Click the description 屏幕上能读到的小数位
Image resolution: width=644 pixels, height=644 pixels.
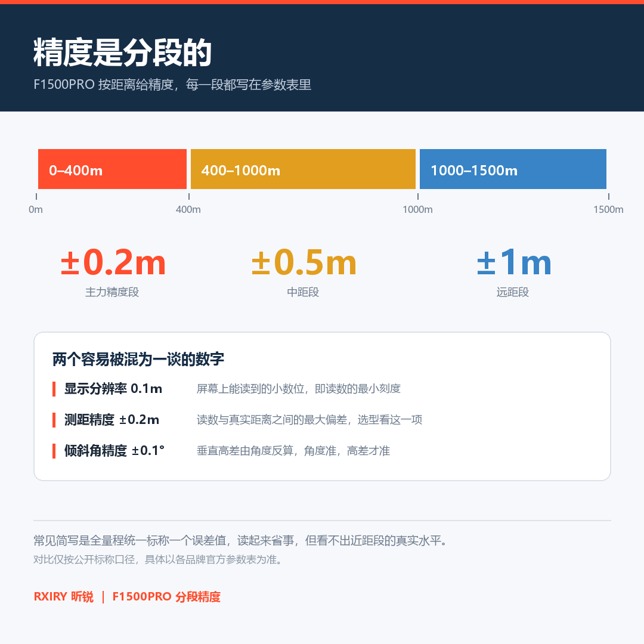coord(299,389)
